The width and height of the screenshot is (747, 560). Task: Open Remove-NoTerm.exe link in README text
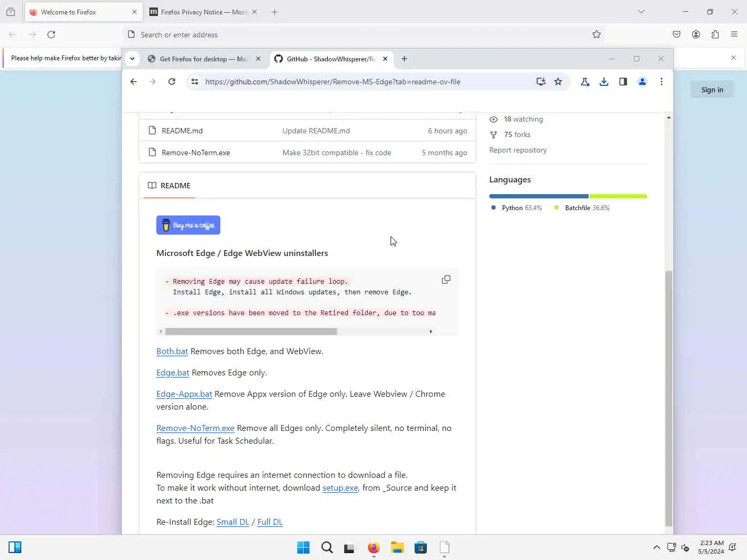195,428
